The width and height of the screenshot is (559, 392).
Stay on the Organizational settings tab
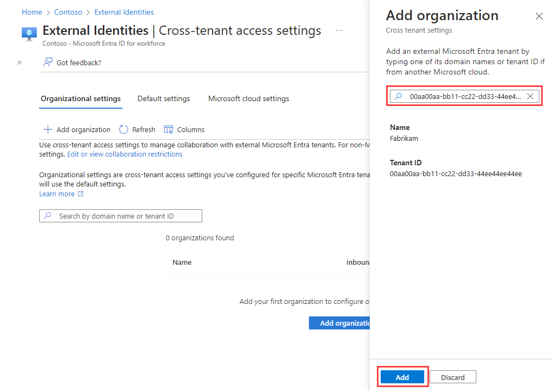pyautogui.click(x=80, y=98)
